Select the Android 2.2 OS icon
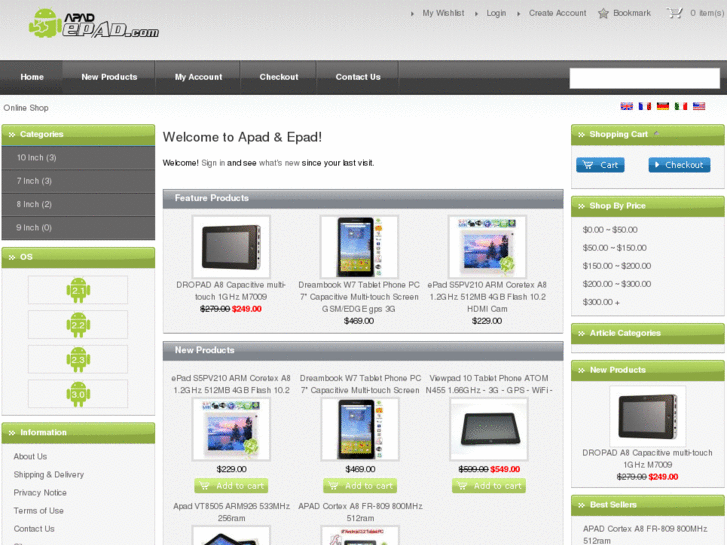 [x=78, y=325]
